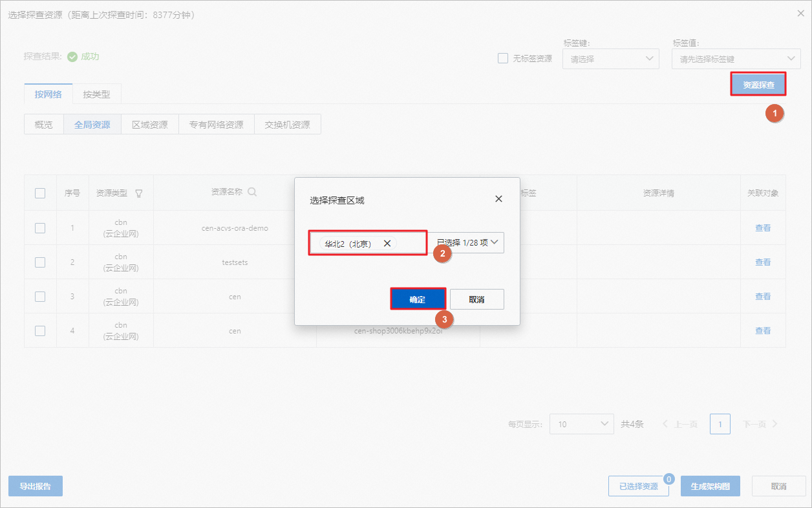Click the green 成功 status icon

[72, 57]
